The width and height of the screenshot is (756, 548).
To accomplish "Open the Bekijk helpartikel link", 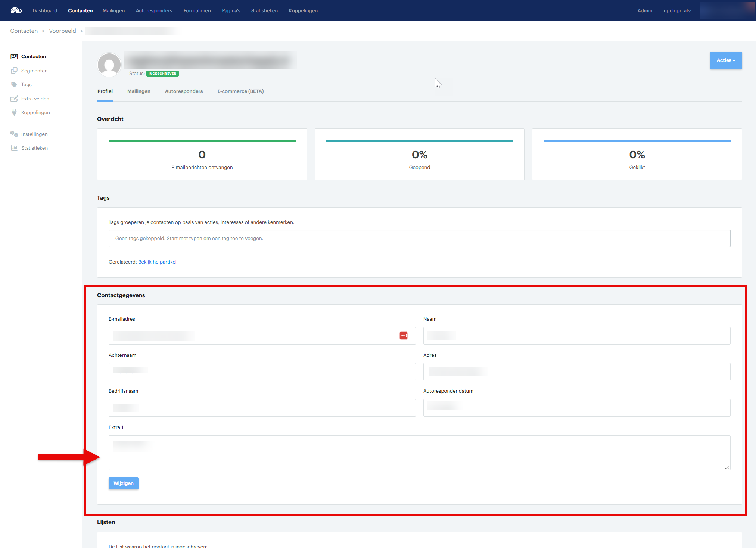I will [157, 262].
